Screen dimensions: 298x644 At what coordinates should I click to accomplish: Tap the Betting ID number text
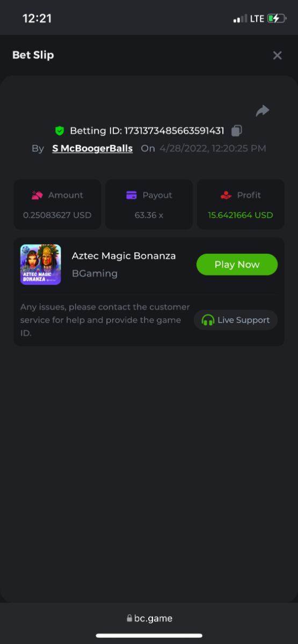point(175,130)
